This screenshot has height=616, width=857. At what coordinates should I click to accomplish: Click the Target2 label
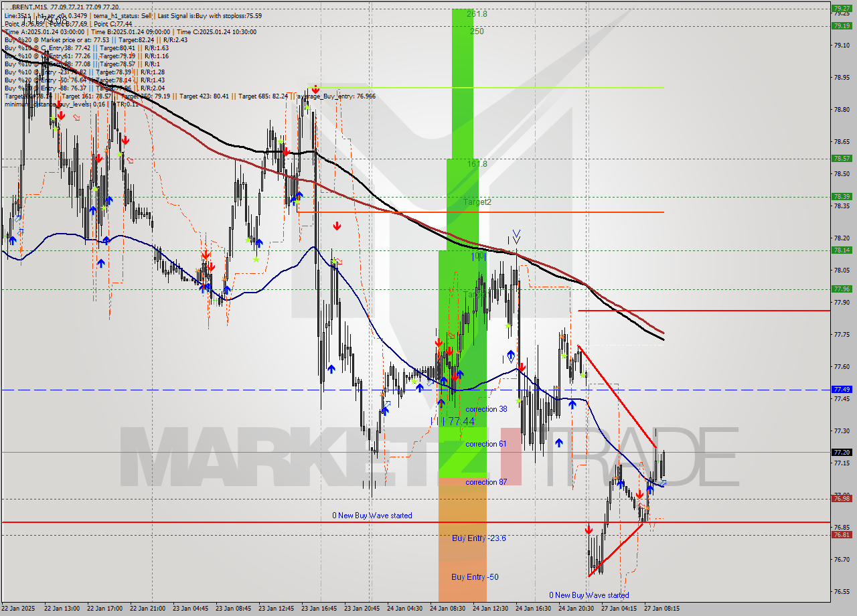pyautogui.click(x=477, y=202)
